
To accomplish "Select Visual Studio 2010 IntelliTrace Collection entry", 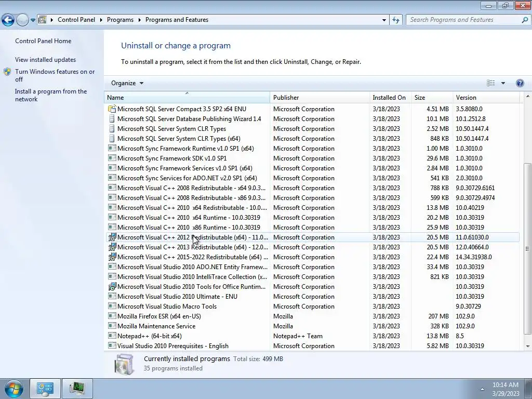I will [x=312, y=276].
